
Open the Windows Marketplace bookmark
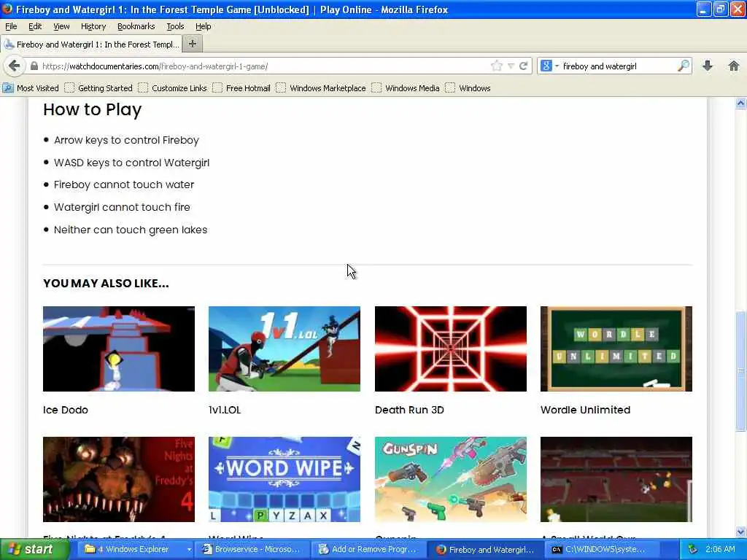tap(321, 88)
